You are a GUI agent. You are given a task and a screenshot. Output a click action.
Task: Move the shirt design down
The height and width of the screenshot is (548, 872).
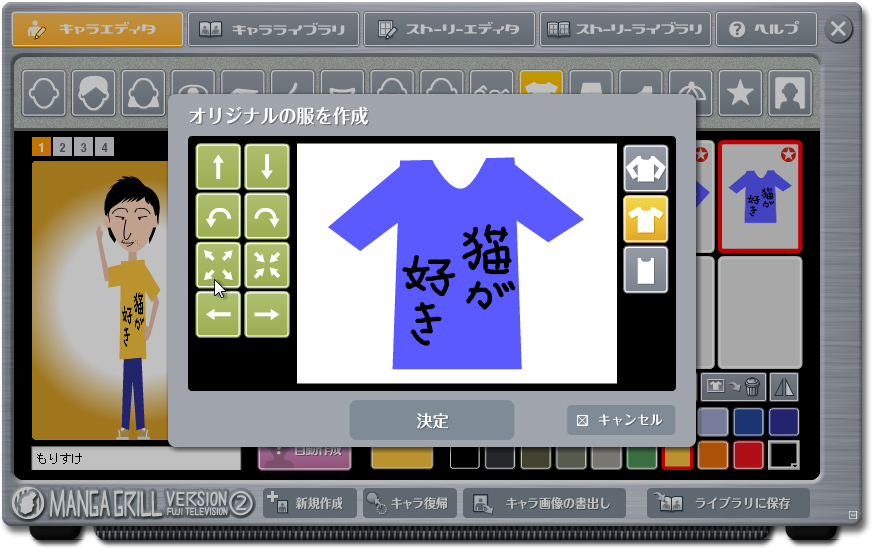tap(267, 167)
